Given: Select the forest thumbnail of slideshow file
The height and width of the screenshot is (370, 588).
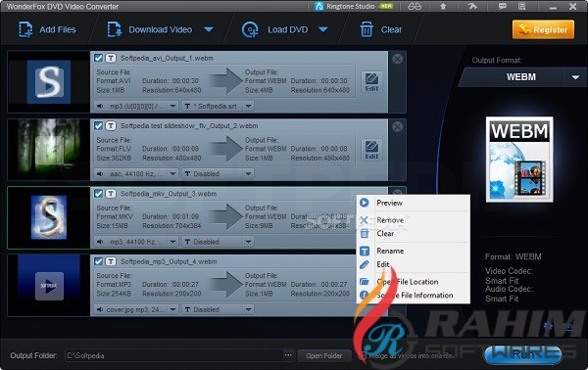Looking at the screenshot, I should (49, 149).
